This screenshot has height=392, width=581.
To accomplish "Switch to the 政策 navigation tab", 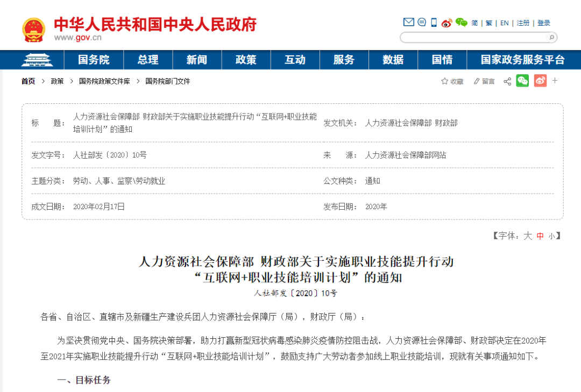I will click(x=246, y=60).
